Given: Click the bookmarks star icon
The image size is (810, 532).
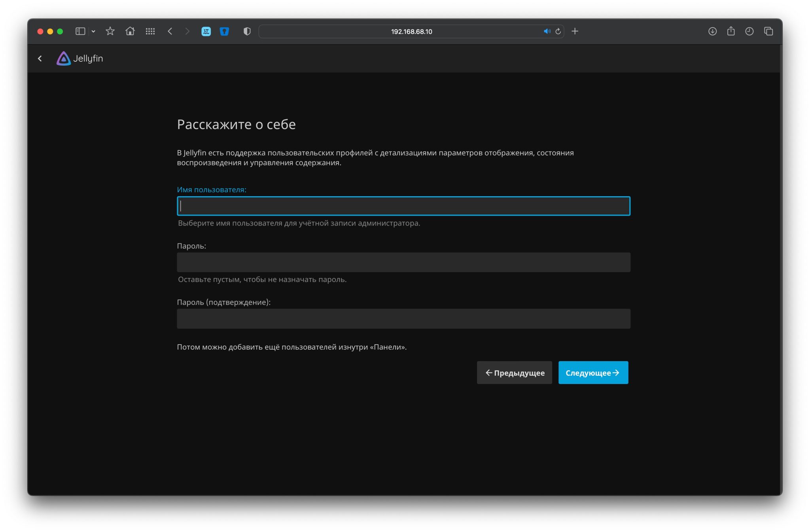Looking at the screenshot, I should pos(110,31).
